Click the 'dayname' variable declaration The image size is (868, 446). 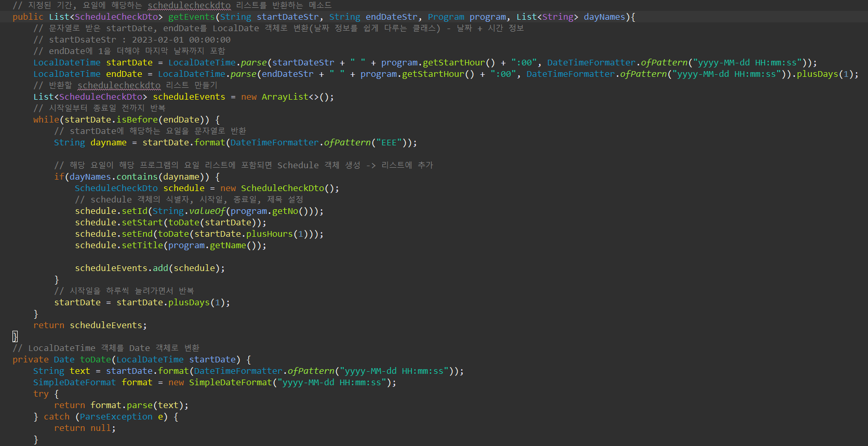[109, 143]
